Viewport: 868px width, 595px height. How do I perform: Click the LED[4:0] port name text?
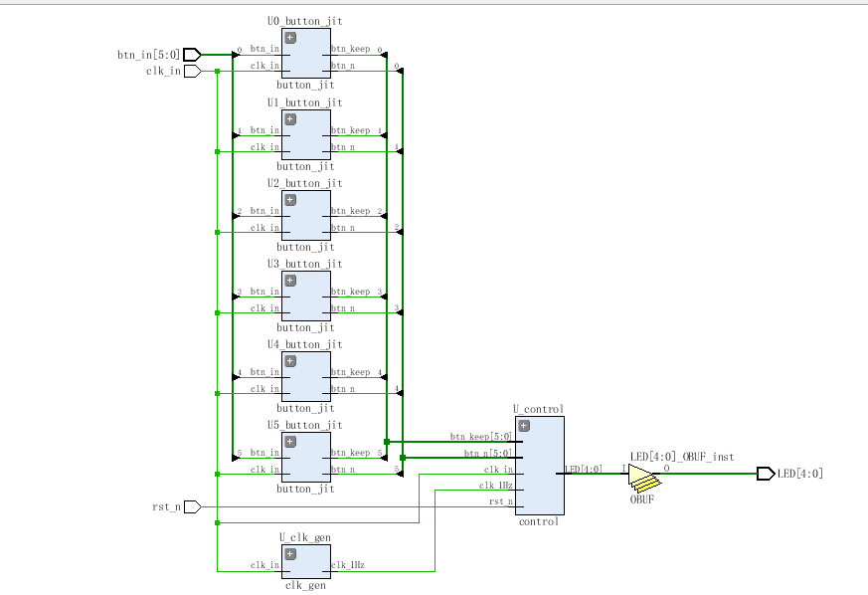tap(800, 474)
